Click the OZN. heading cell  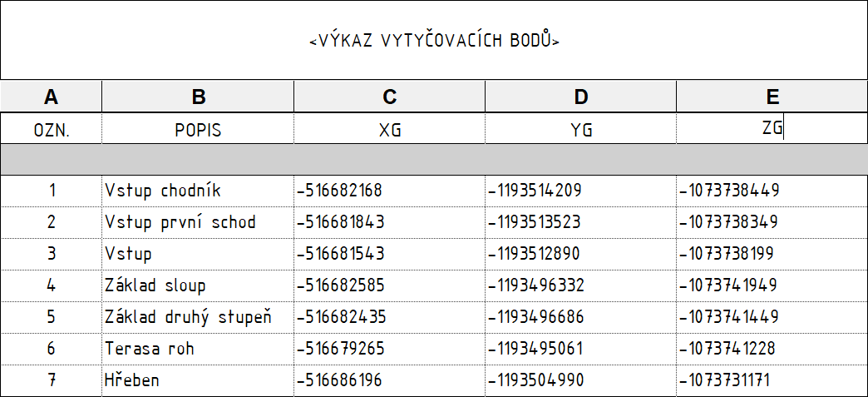[x=51, y=129]
